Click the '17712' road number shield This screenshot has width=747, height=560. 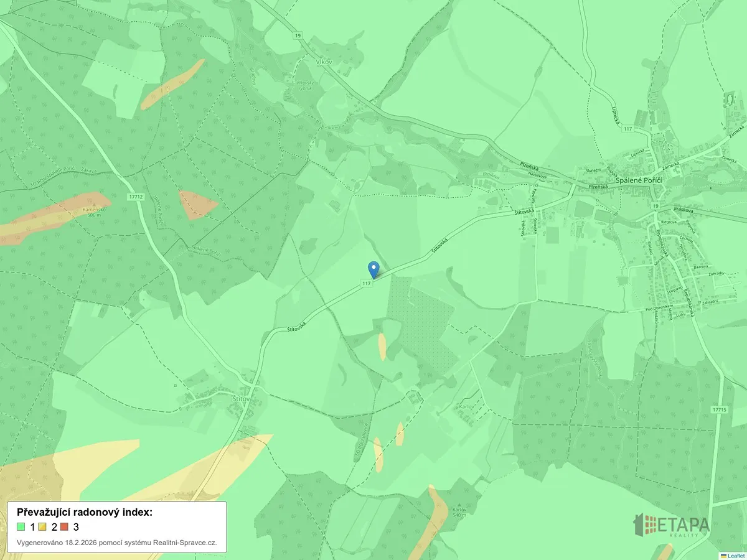134,197
